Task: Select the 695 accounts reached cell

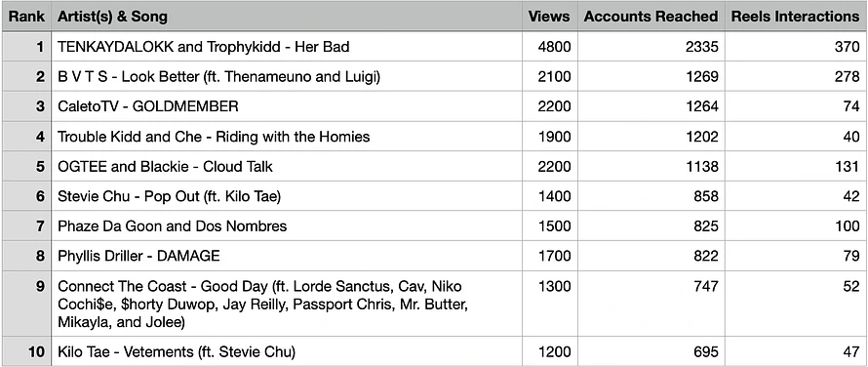Action: click(x=651, y=351)
